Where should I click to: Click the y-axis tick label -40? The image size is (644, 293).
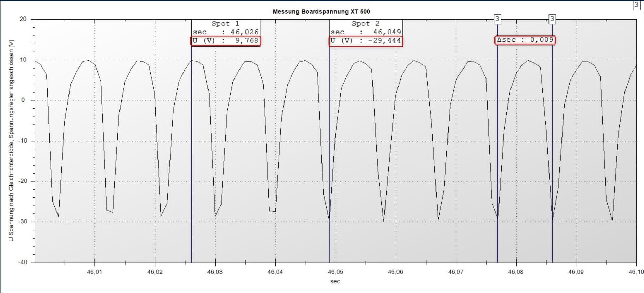point(23,262)
